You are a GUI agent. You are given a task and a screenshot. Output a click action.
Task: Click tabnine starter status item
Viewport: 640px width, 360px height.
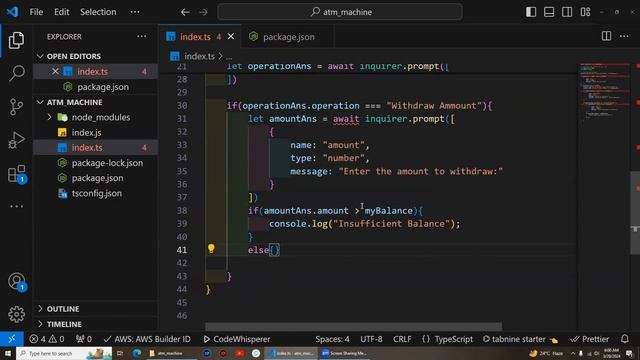coord(520,339)
